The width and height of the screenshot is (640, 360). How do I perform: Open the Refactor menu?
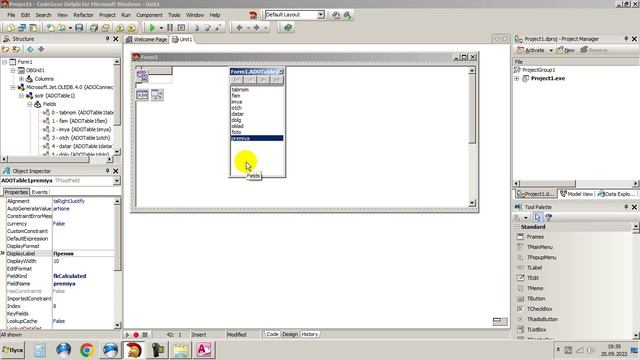pyautogui.click(x=83, y=15)
